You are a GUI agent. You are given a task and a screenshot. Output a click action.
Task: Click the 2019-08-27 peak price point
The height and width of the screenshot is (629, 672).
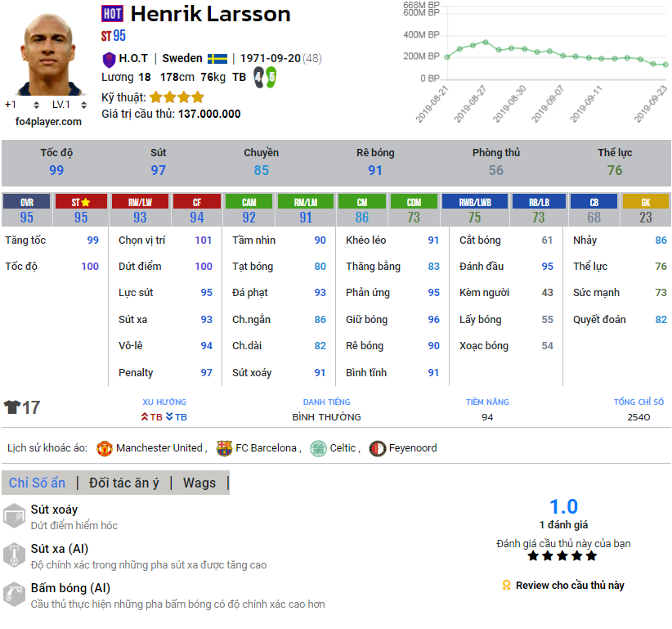click(x=485, y=42)
